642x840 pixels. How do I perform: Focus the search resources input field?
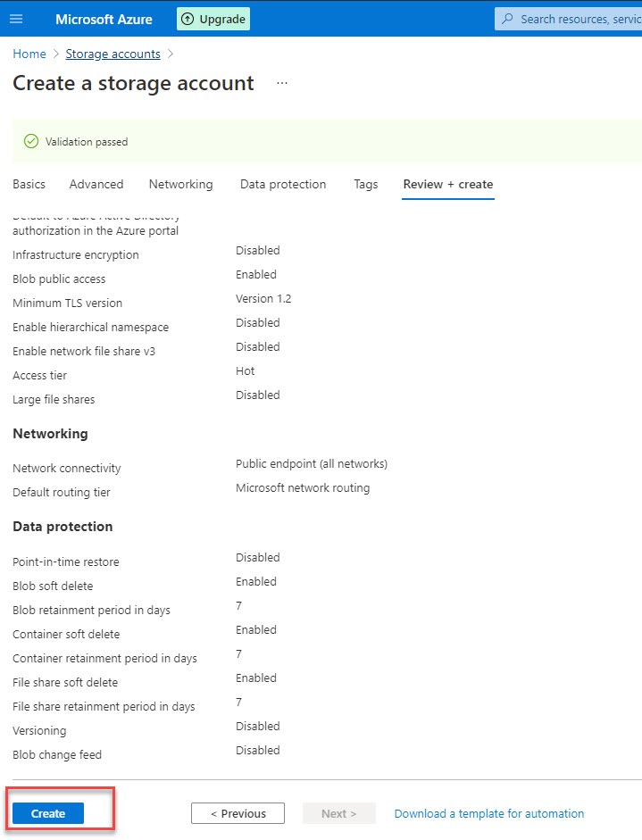tap(580, 19)
